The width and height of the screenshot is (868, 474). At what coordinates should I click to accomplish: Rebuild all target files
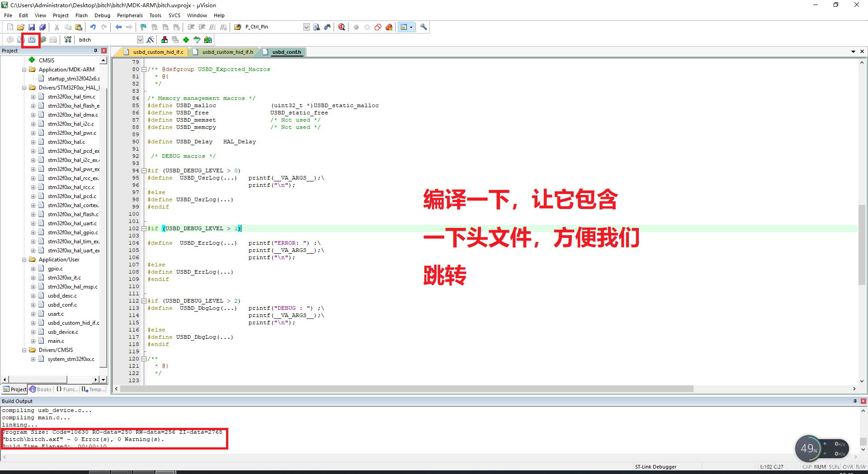tap(32, 39)
